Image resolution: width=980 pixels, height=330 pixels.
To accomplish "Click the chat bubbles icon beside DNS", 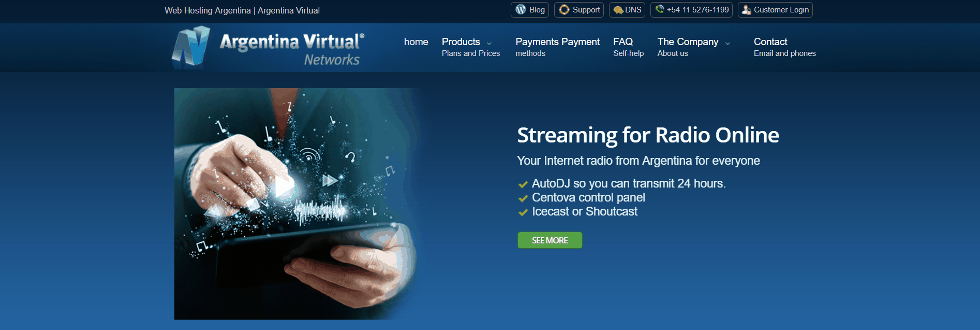I will [618, 10].
